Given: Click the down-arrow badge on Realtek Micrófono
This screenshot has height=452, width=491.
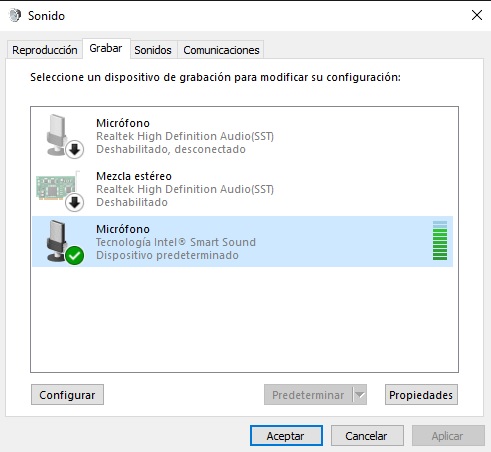Looking at the screenshot, I should [74, 149].
